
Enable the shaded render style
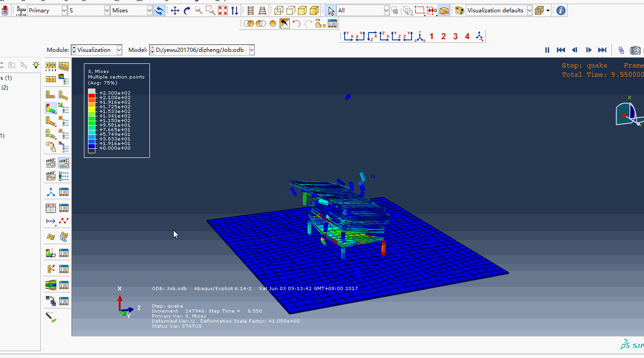tap(314, 11)
